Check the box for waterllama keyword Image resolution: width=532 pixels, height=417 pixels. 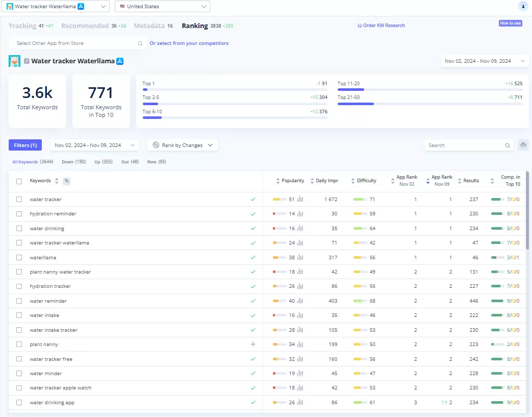tap(19, 258)
